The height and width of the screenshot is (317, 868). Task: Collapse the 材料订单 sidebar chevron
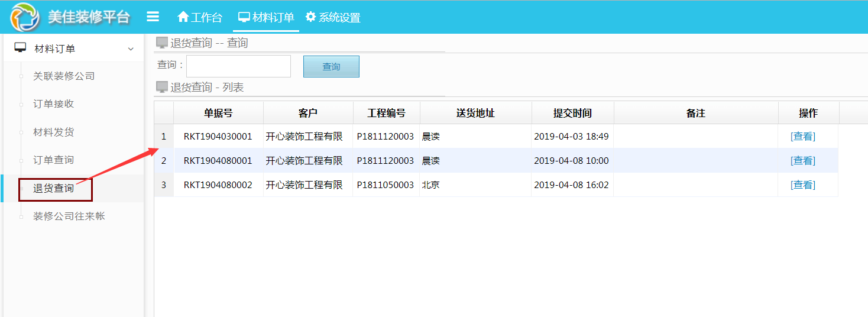tap(131, 49)
